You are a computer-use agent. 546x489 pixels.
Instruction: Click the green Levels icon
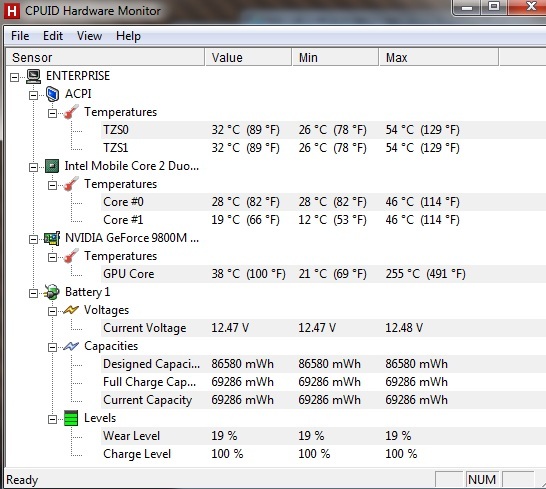[x=71, y=418]
